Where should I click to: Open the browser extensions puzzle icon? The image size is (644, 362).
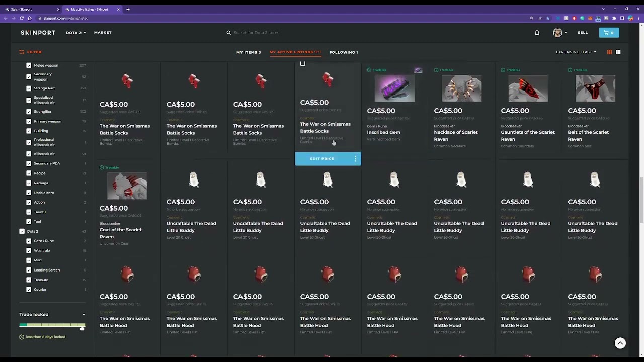click(614, 18)
